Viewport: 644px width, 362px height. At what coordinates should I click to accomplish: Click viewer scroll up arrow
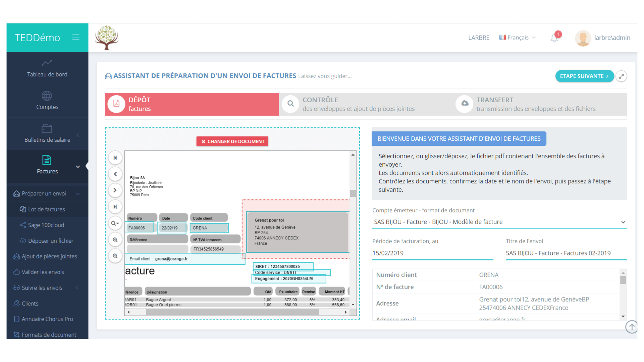coord(353,155)
